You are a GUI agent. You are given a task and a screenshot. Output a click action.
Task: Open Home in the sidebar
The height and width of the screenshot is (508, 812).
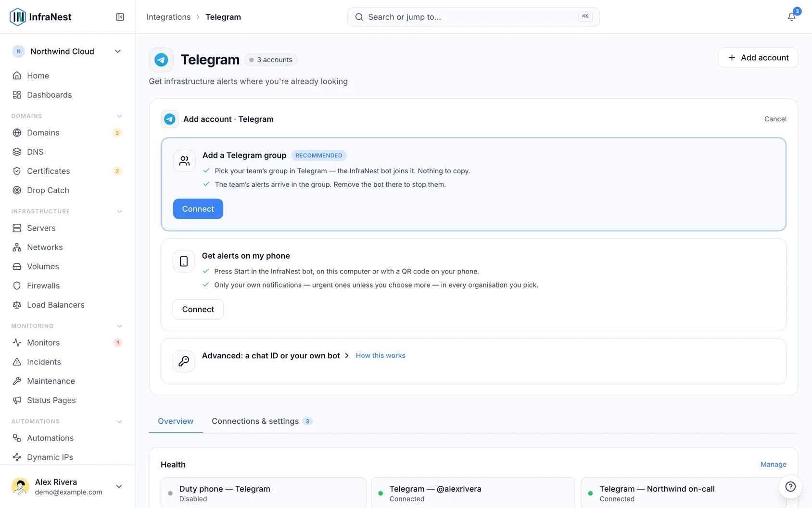click(x=67, y=76)
